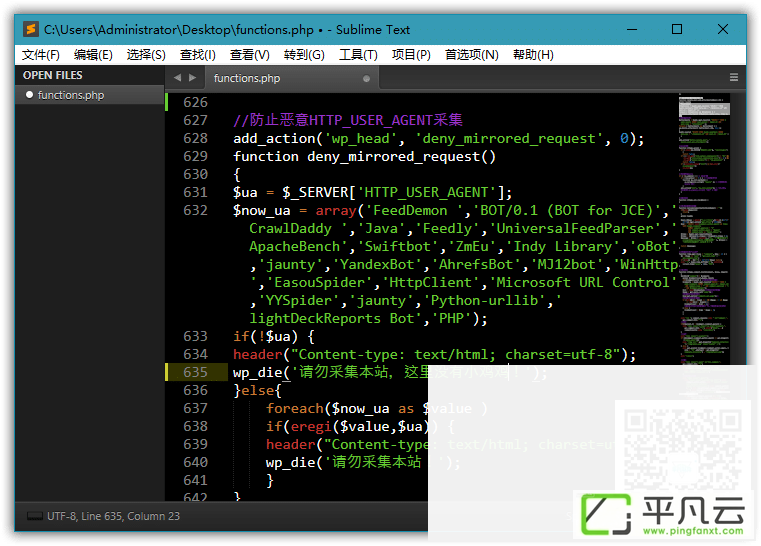
Task: Open the 首选项(N) menu
Action: (472, 55)
